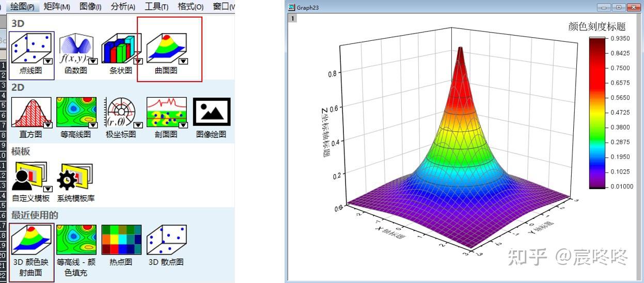The width and height of the screenshot is (644, 283).
Task: Select the 曲面图 surface plot icon
Action: (x=166, y=49)
